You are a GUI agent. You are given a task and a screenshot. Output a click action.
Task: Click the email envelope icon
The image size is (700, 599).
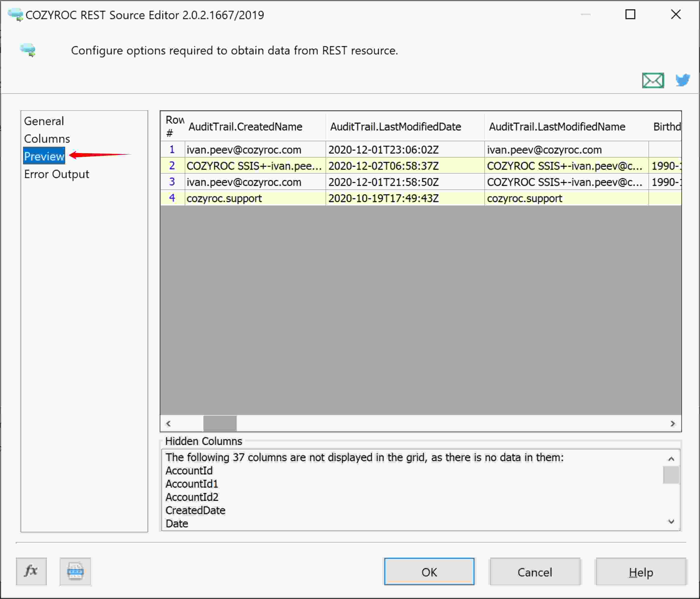coord(653,80)
